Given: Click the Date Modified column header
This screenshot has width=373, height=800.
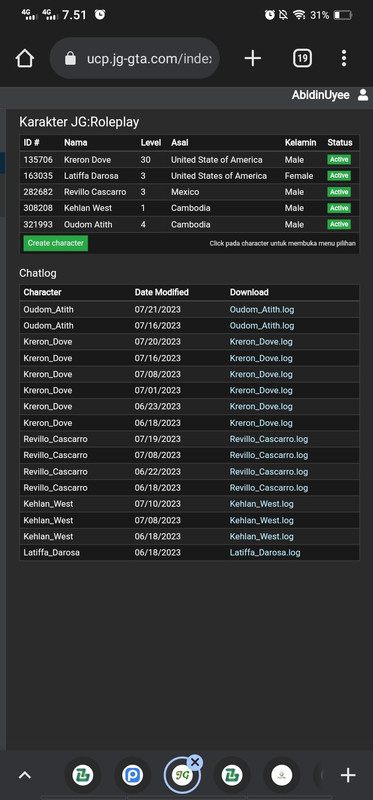Looking at the screenshot, I should (x=162, y=292).
